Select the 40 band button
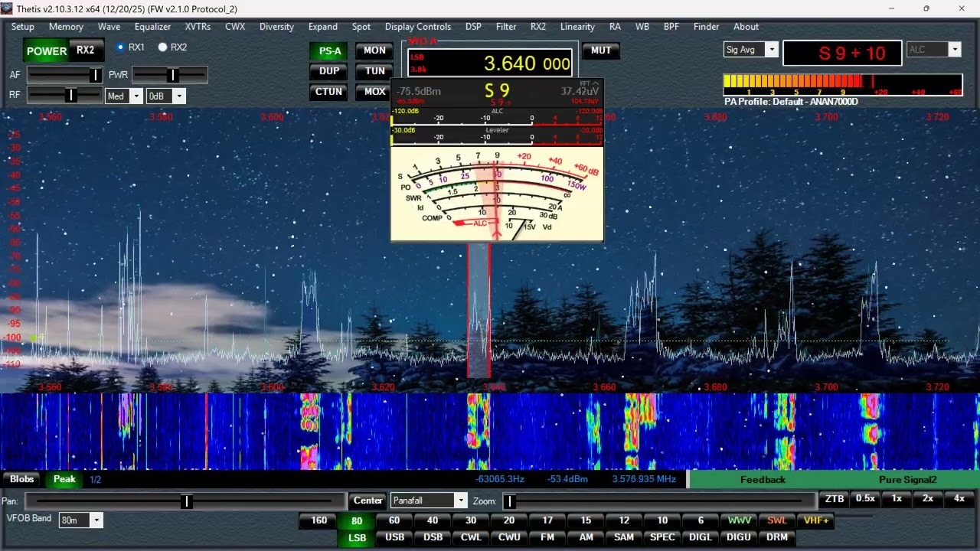This screenshot has height=551, width=980. click(433, 520)
